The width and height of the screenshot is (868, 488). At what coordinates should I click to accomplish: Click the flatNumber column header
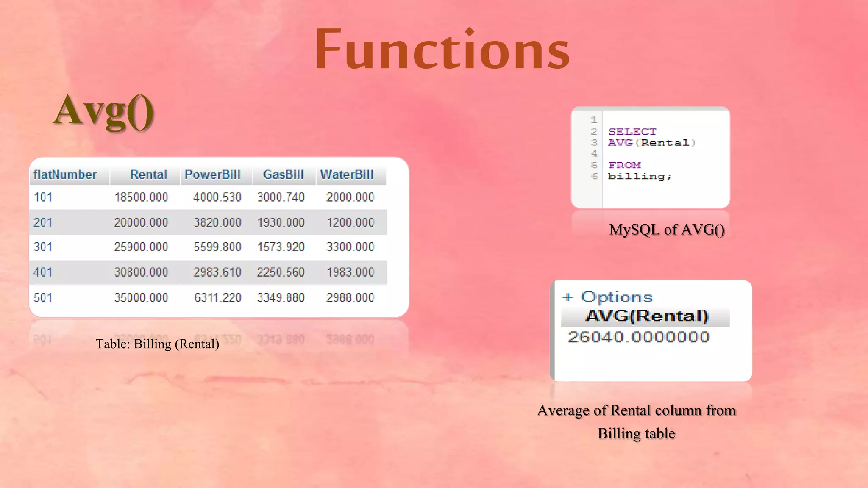(65, 175)
